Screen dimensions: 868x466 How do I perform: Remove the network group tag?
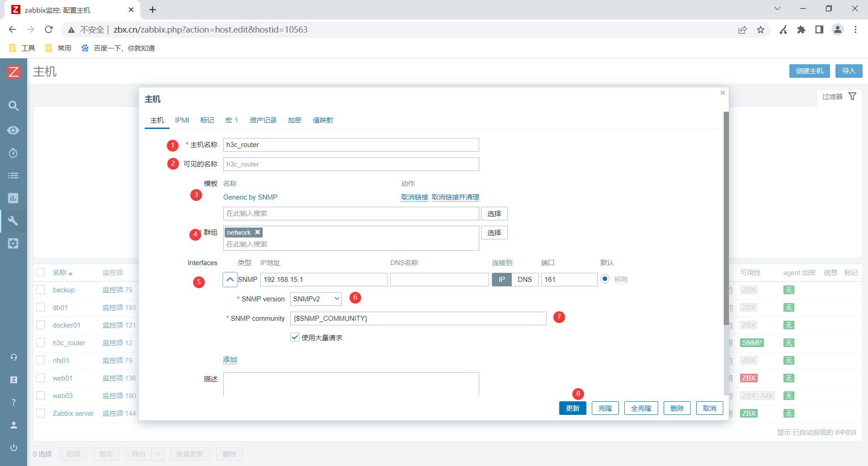257,232
